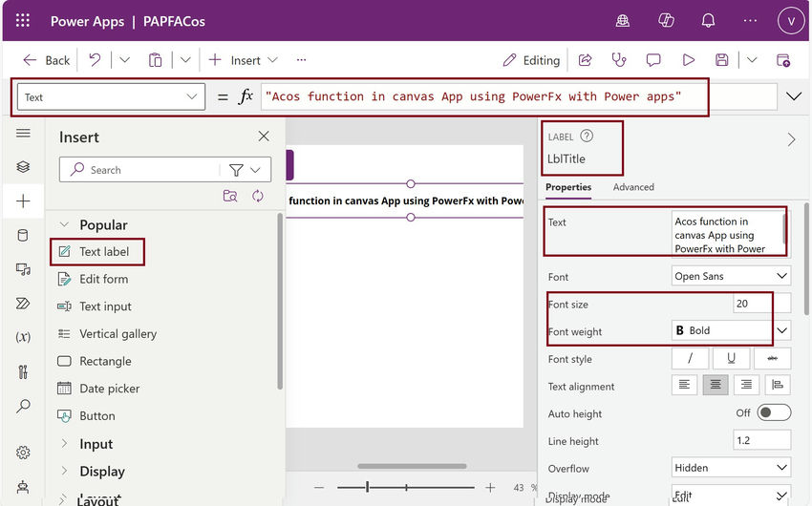Toggle strikethrough font style
Screen dimensions: 812x506
pyautogui.click(x=772, y=358)
